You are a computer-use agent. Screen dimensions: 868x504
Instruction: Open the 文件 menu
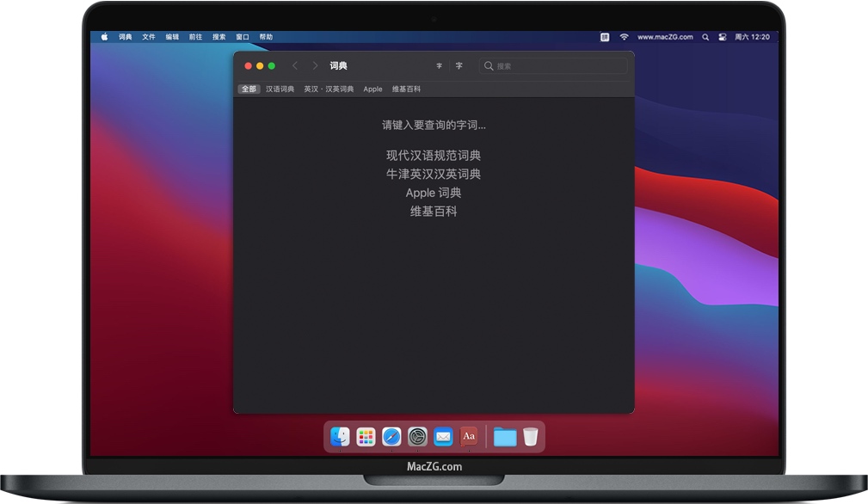pos(147,36)
